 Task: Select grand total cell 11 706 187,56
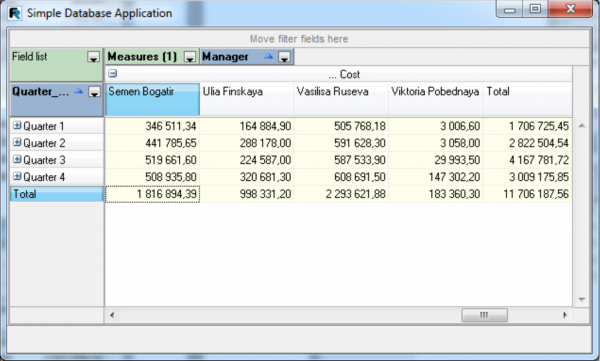pyautogui.click(x=528, y=194)
